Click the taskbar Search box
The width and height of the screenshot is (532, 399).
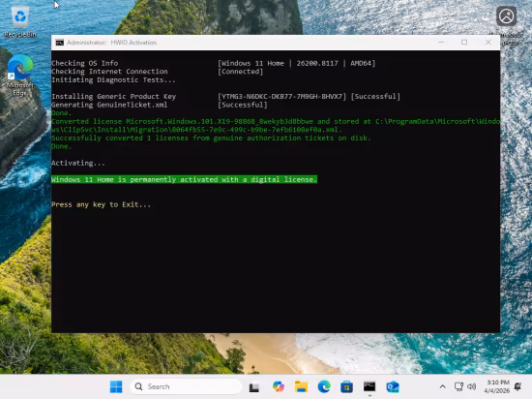(186, 386)
